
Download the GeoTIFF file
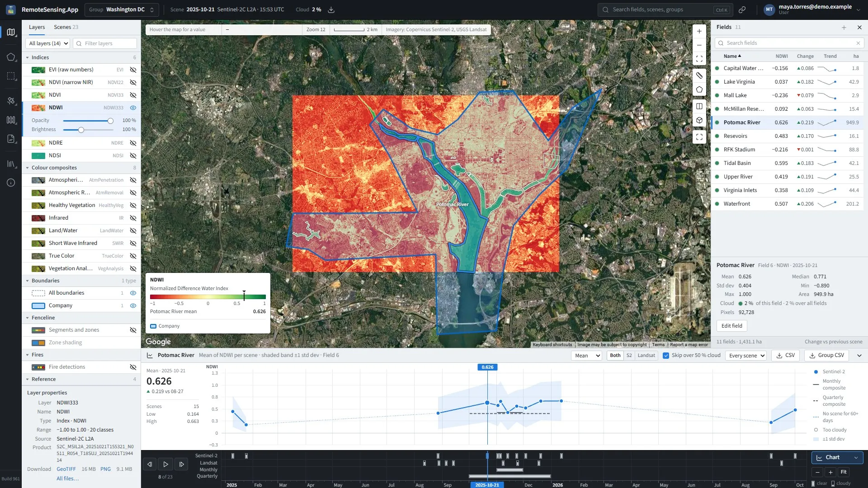click(x=66, y=469)
